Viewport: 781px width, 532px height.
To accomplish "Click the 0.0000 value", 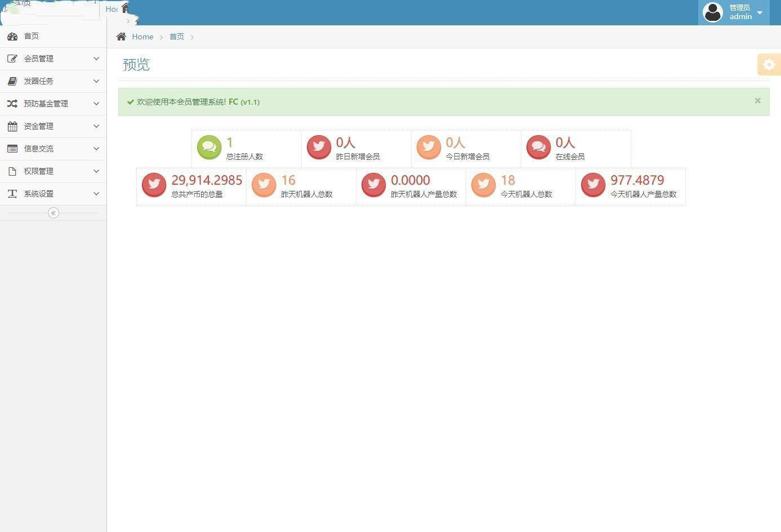I will click(410, 180).
